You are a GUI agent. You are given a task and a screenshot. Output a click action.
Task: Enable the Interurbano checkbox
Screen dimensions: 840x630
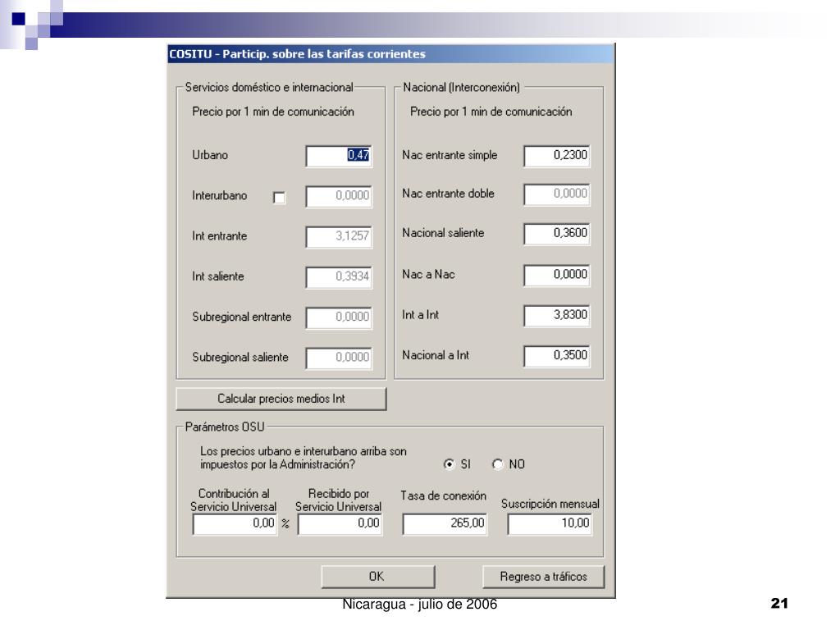coord(279,198)
